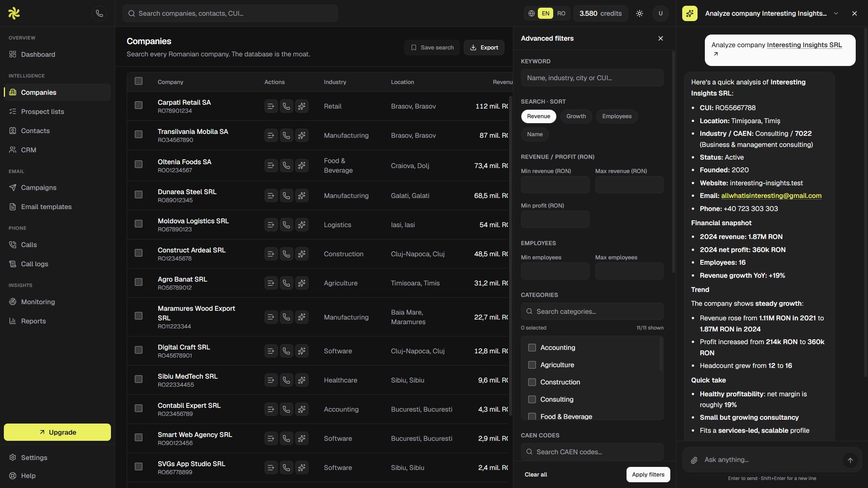Switch language to RO
868x488 pixels.
[561, 13]
